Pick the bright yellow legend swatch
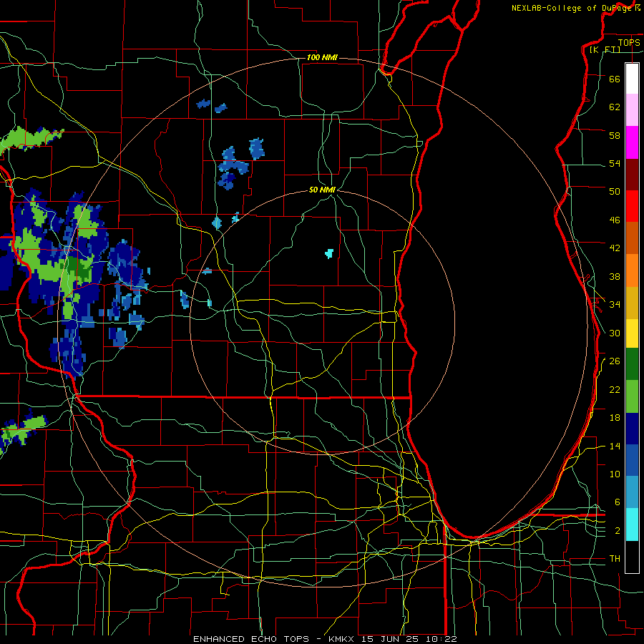This screenshot has width=644, height=644. click(x=632, y=333)
